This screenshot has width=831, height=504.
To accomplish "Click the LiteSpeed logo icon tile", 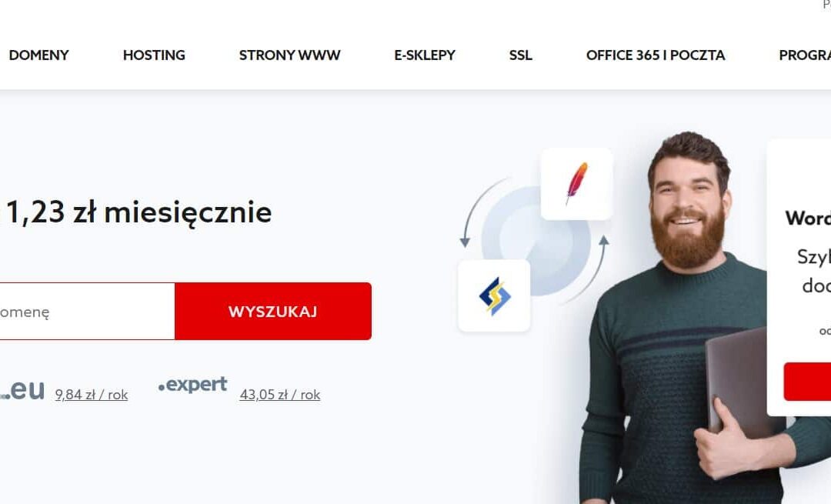I will (x=494, y=295).
